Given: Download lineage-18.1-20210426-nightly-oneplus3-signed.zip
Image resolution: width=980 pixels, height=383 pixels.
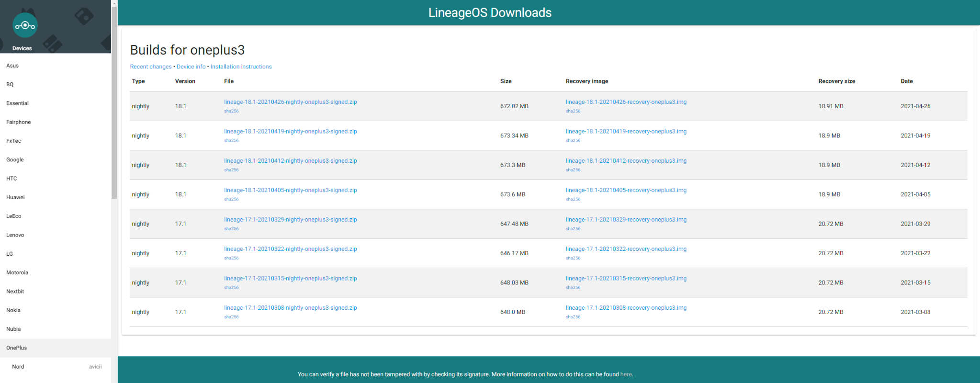Looking at the screenshot, I should 291,102.
